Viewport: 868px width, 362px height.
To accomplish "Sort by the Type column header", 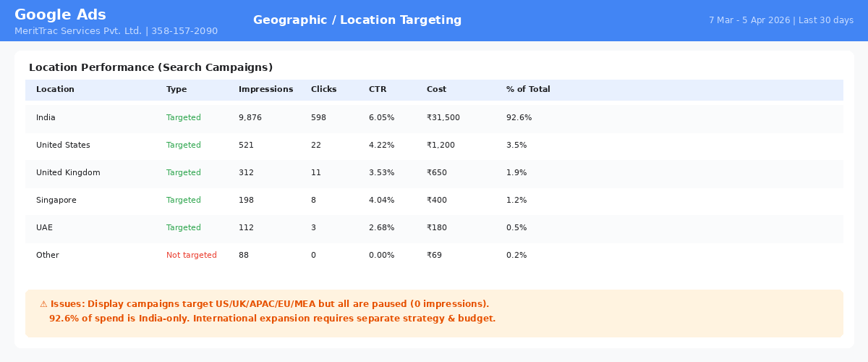I will [176, 90].
